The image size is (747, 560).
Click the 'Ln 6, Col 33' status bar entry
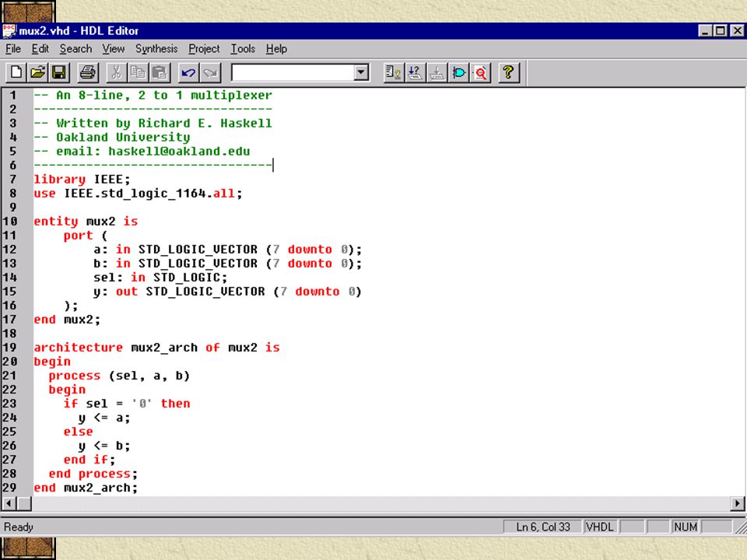pyautogui.click(x=542, y=527)
